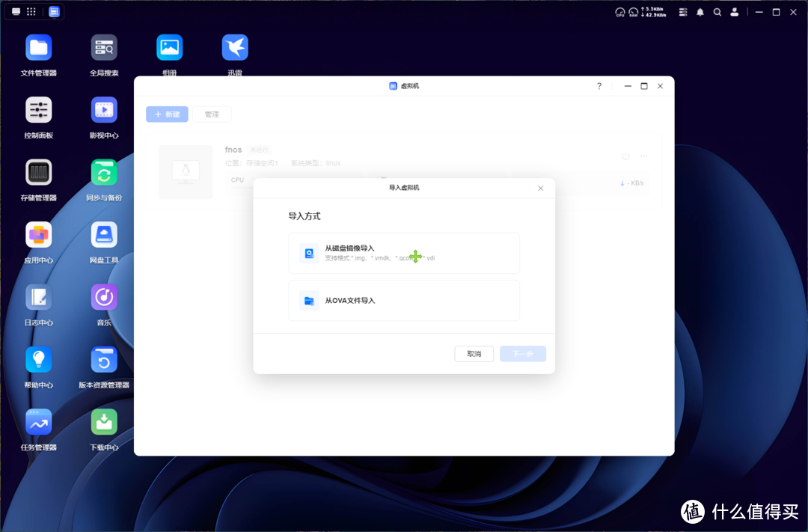Select the 从OVA文件导入 import option
The width and height of the screenshot is (808, 532).
click(x=404, y=300)
